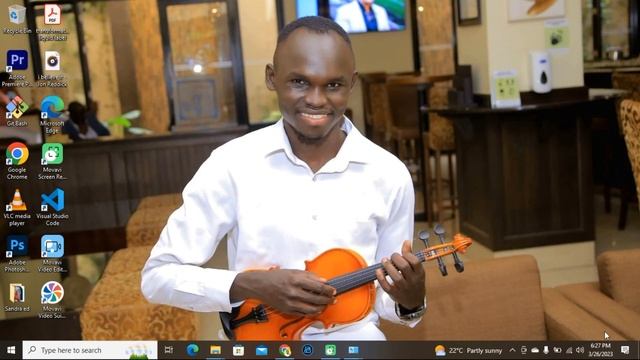
Task: Select the Movavi Video Suite shortcut
Action: pos(52,300)
